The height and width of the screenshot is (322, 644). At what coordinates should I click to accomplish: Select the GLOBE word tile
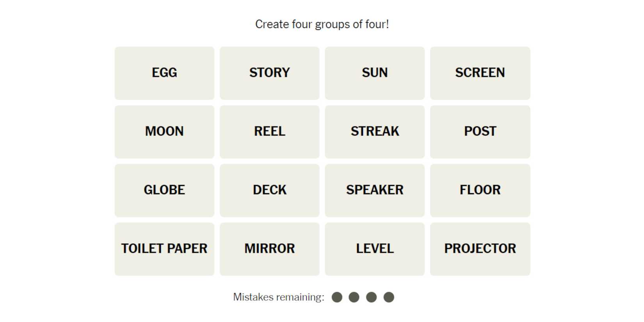[x=164, y=190]
